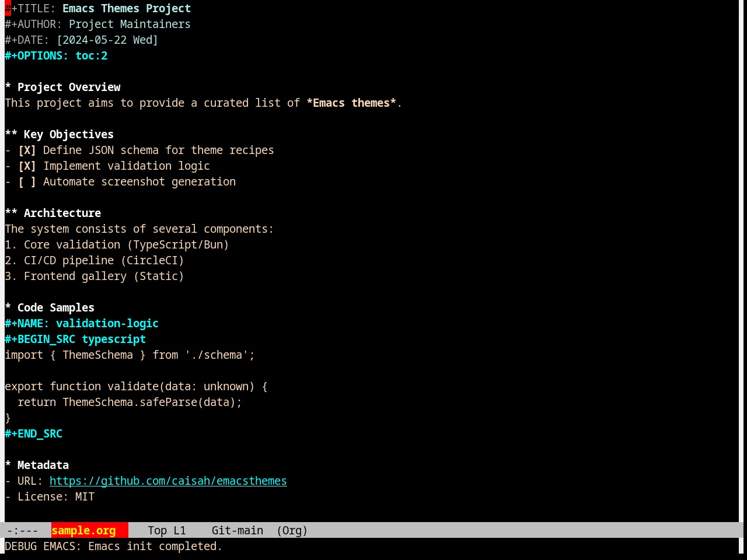Toggle the checkbox for Define JSON schema

point(27,150)
